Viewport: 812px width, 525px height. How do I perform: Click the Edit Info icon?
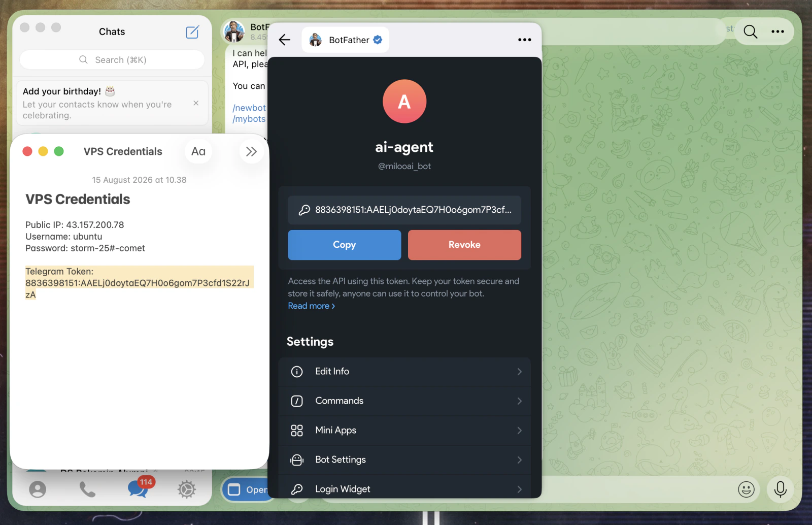[x=297, y=372]
